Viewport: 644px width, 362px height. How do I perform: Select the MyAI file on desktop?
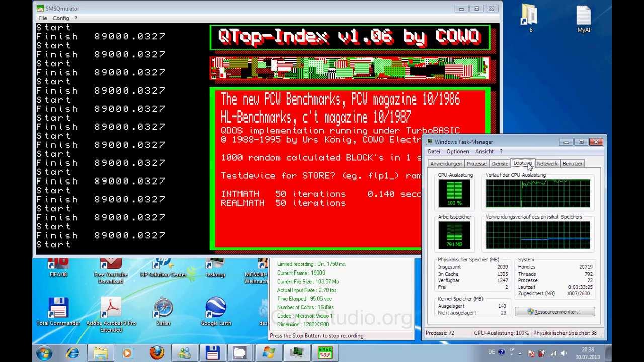point(584,18)
